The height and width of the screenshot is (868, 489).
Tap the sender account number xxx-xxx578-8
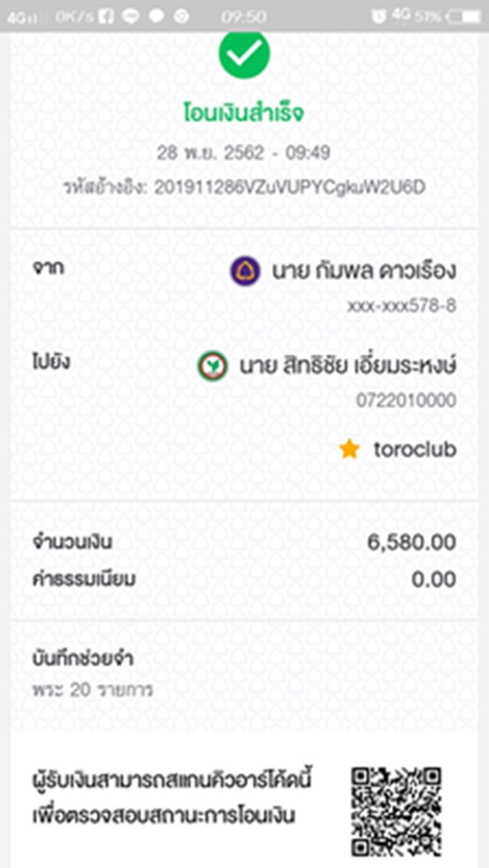click(x=401, y=306)
